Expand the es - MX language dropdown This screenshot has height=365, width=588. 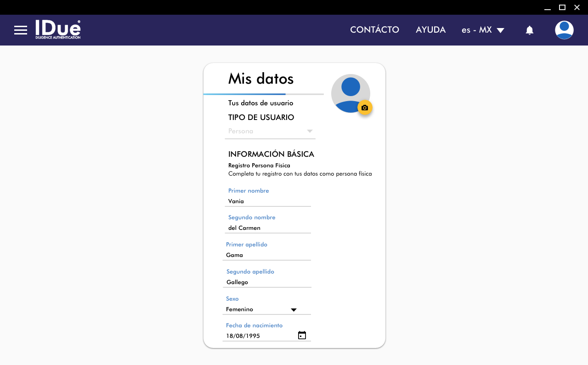coord(483,30)
